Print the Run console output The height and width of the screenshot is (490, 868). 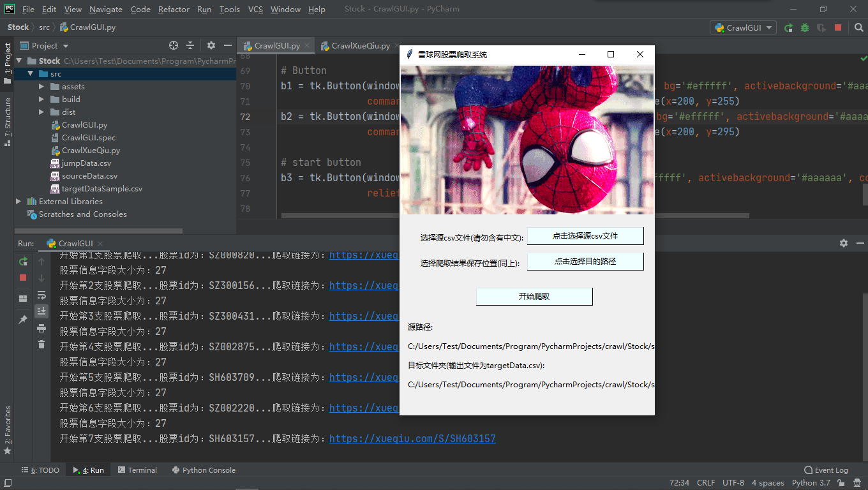tap(41, 328)
